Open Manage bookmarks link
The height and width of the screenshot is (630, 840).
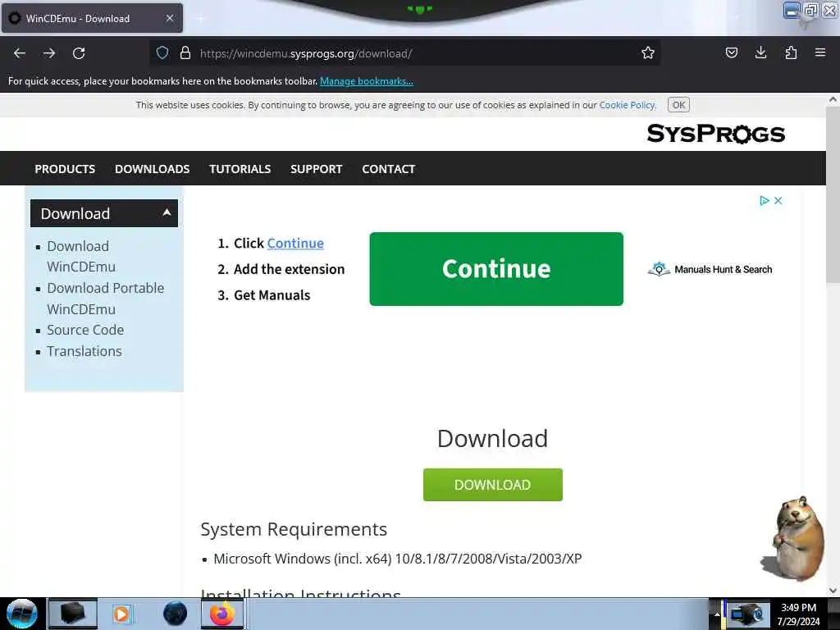coord(367,81)
